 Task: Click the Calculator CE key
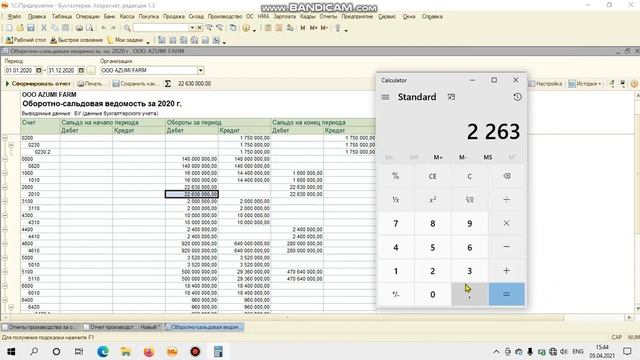pyautogui.click(x=433, y=176)
